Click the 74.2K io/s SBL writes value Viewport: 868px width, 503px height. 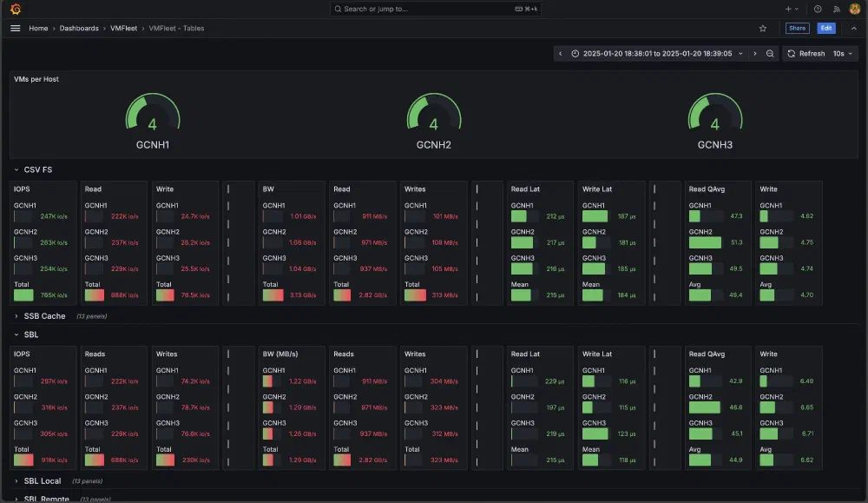(x=194, y=381)
